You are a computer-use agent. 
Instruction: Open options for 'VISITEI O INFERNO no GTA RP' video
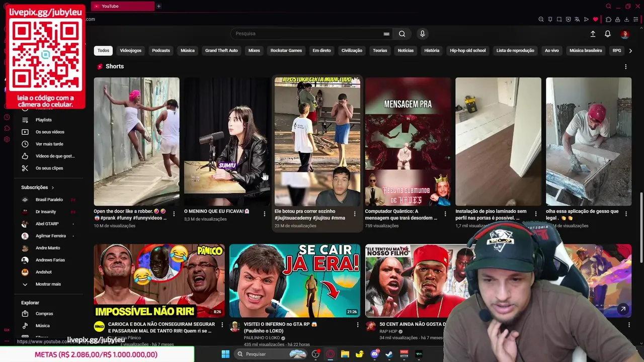(358, 325)
